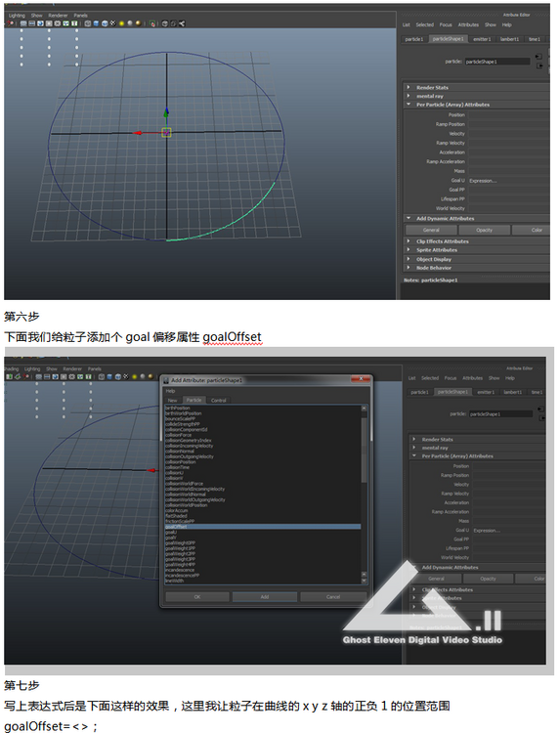Switch to lambert1 tab in first screenshot
Viewport: 560px width, 733px height.
click(509, 39)
